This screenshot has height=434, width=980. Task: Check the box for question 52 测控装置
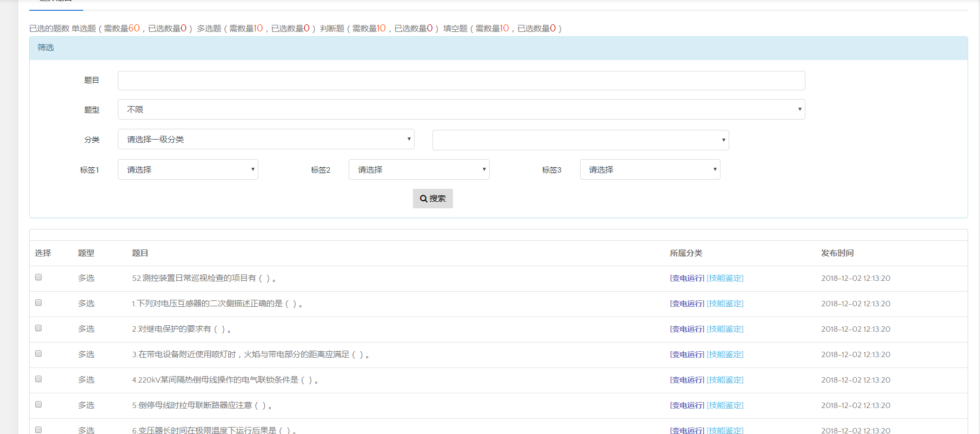[x=38, y=277]
